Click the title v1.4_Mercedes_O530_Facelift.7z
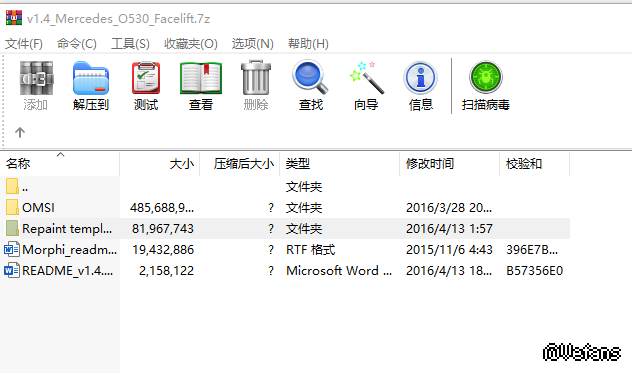This screenshot has height=373, width=632. [x=118, y=19]
